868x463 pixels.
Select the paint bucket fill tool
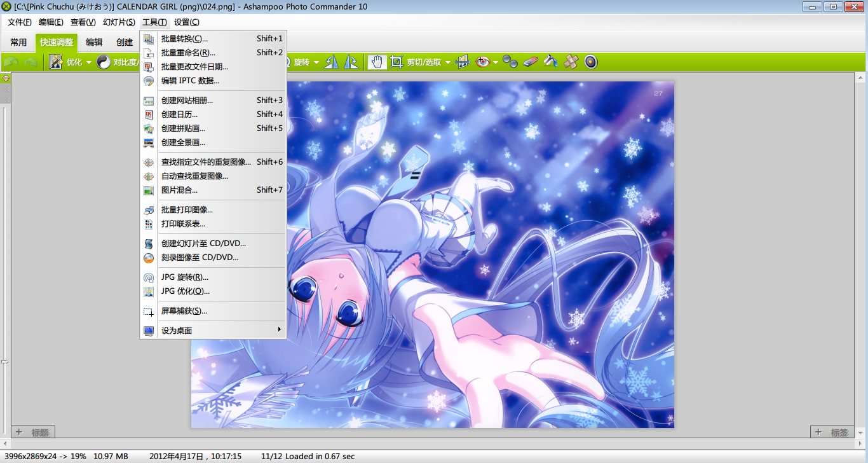tap(551, 62)
